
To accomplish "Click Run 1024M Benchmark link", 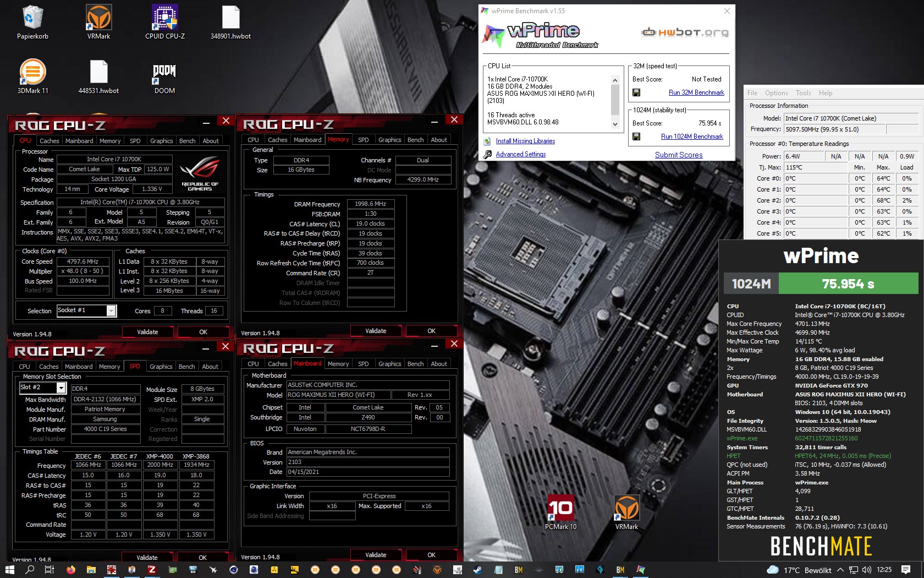I will [692, 137].
